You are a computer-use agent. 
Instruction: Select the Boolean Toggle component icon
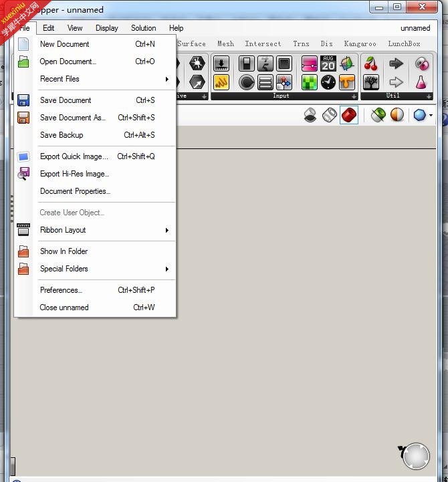[x=247, y=64]
